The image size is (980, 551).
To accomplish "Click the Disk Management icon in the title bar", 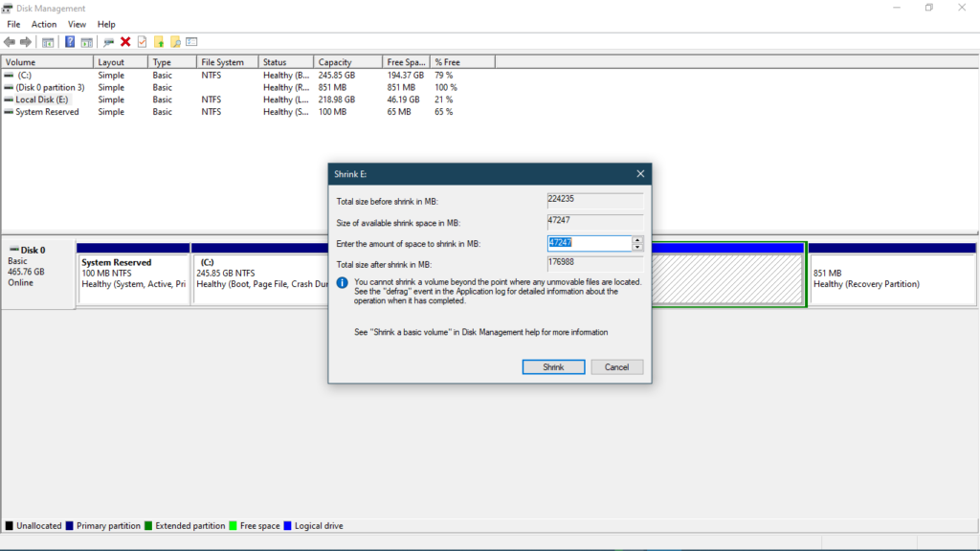I will coord(8,8).
